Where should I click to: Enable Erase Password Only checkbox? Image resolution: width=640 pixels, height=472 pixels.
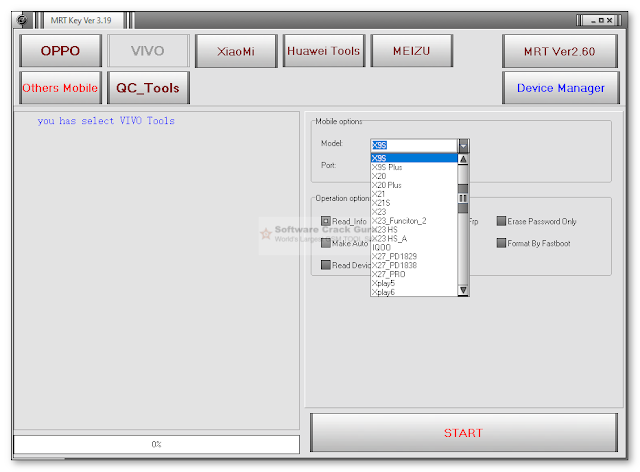click(x=501, y=221)
